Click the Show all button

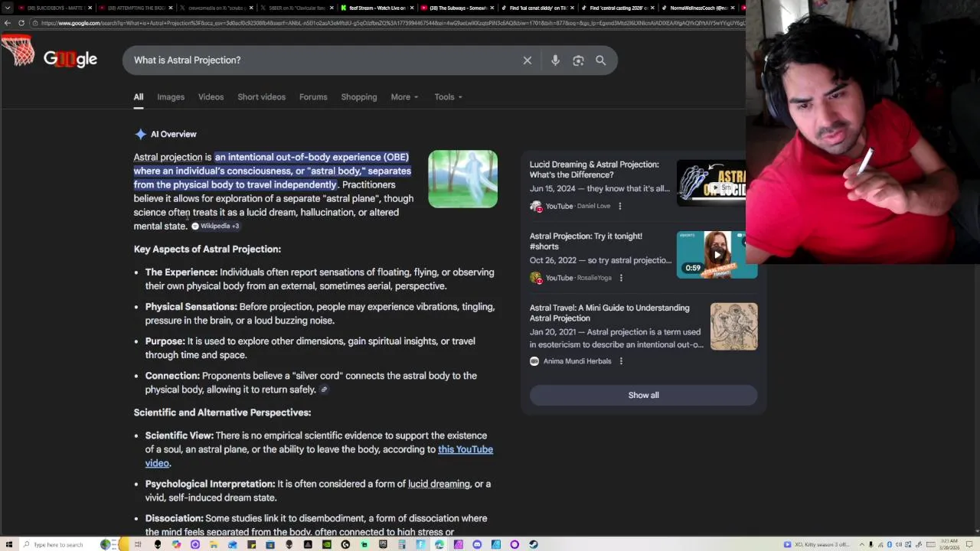click(x=643, y=395)
